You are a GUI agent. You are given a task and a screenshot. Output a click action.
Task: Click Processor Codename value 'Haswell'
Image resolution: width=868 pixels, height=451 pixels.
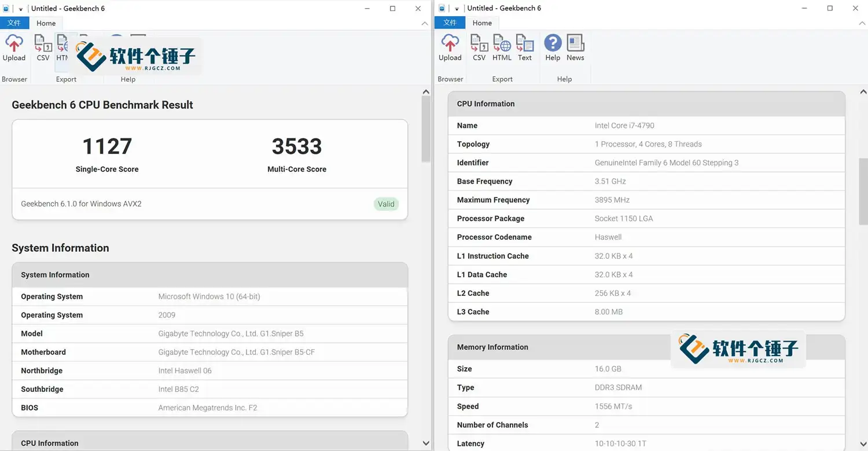click(608, 237)
